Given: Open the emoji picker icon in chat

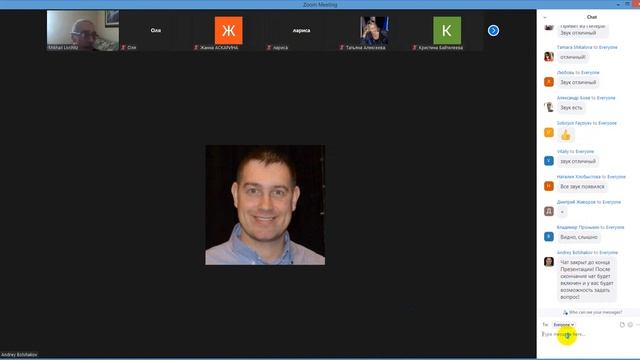Looking at the screenshot, I should [x=630, y=324].
